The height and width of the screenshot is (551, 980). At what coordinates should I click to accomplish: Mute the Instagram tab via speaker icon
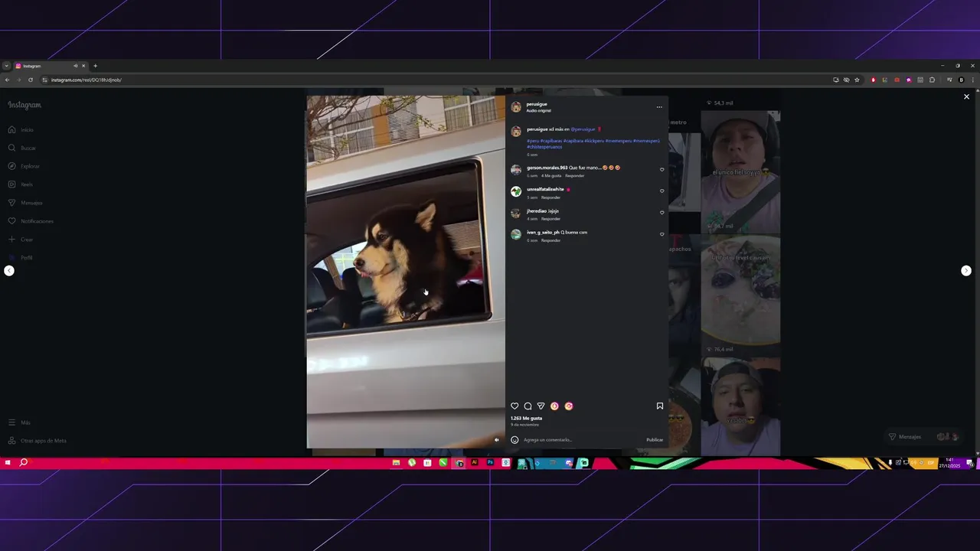(x=75, y=66)
